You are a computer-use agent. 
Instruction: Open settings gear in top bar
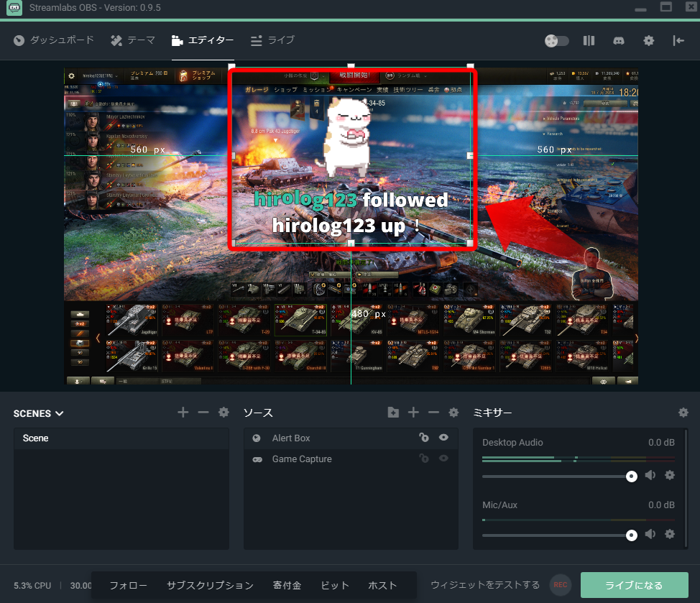pyautogui.click(x=649, y=41)
